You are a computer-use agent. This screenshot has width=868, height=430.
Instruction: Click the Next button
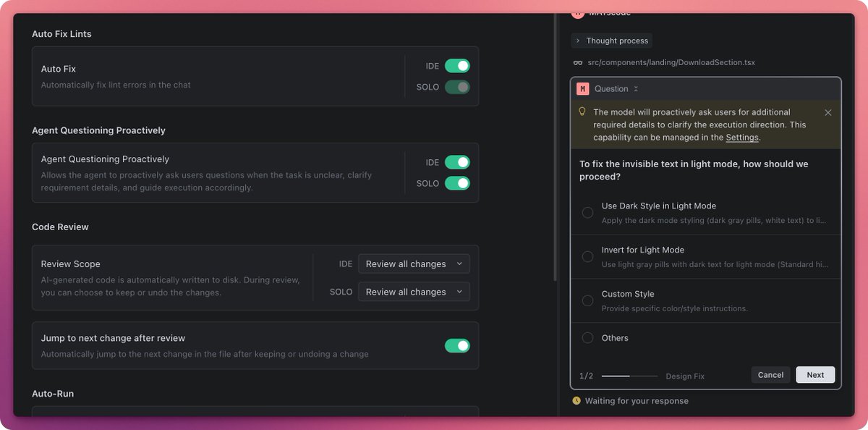coord(815,375)
